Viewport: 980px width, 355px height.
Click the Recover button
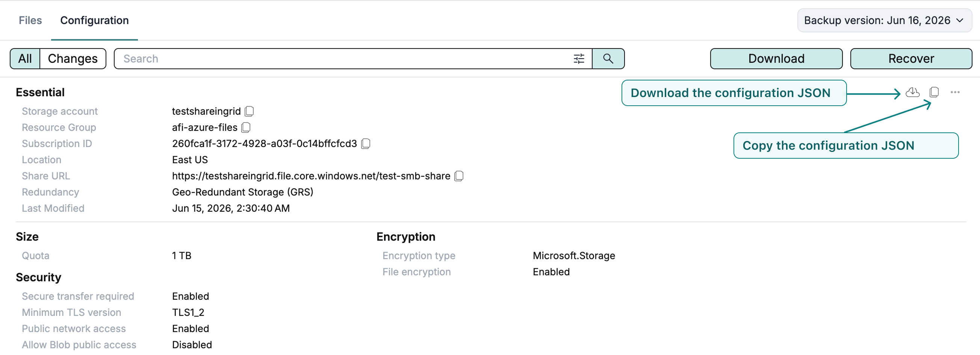click(911, 59)
